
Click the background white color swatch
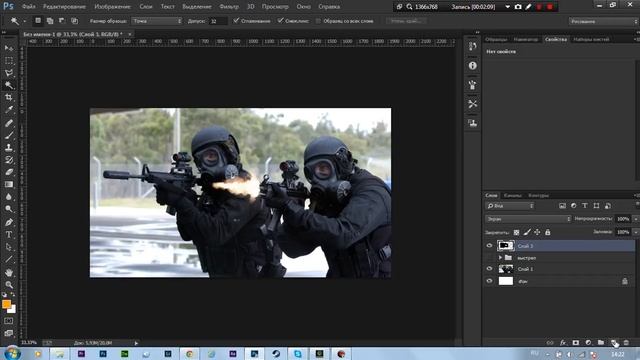pyautogui.click(x=13, y=310)
